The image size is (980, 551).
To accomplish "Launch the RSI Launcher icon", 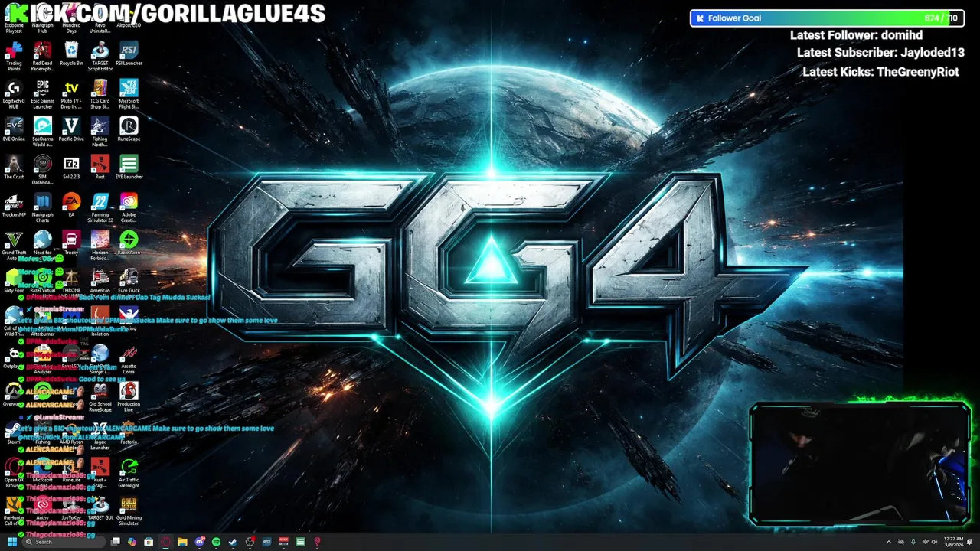I will click(x=129, y=54).
